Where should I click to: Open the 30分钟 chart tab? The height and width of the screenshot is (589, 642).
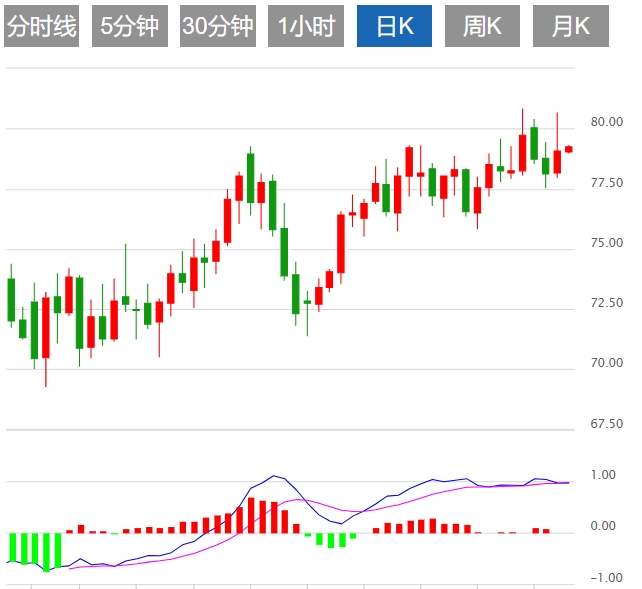coord(218,27)
